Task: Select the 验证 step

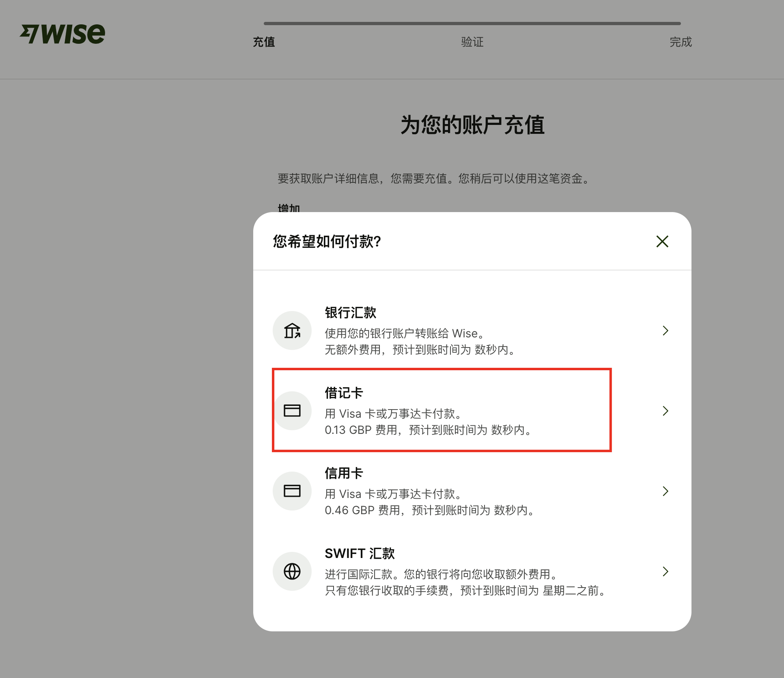Action: click(x=472, y=42)
